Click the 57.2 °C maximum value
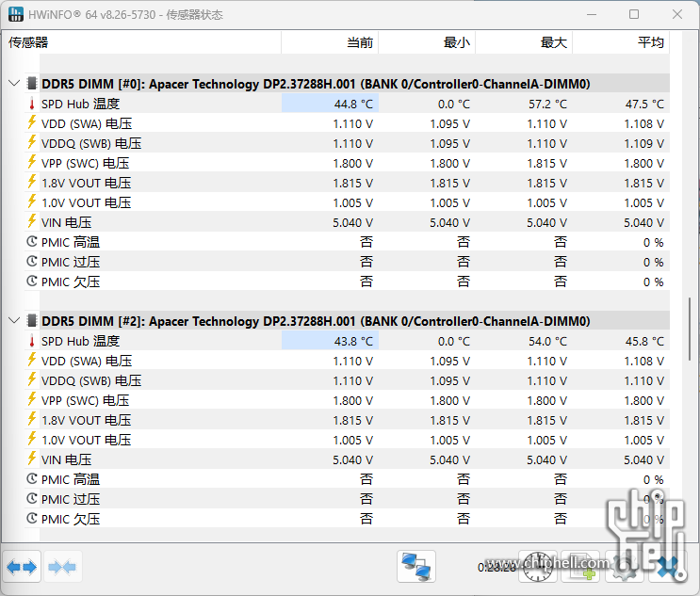 (x=547, y=105)
